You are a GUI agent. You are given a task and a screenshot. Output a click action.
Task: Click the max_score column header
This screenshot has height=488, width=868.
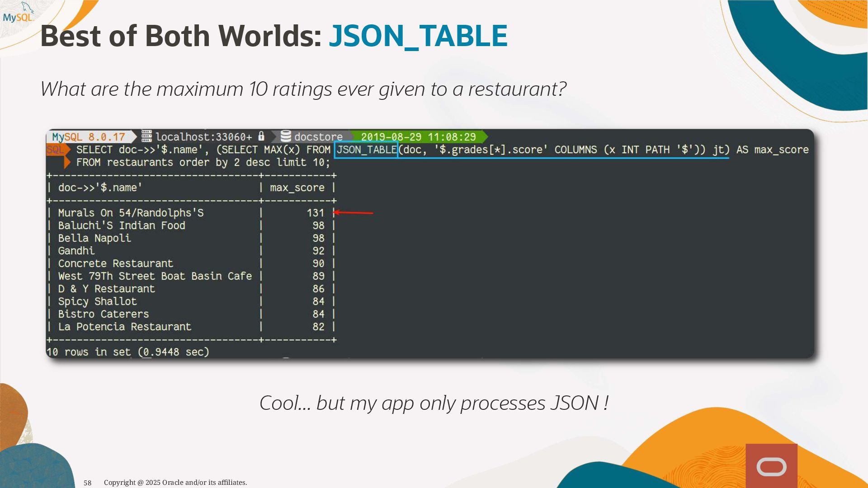[297, 188]
